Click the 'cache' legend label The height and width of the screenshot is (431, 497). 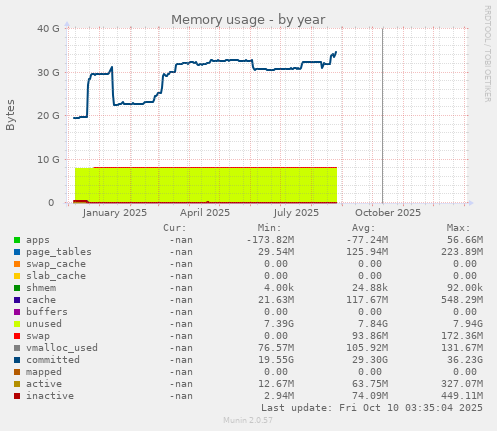click(41, 300)
